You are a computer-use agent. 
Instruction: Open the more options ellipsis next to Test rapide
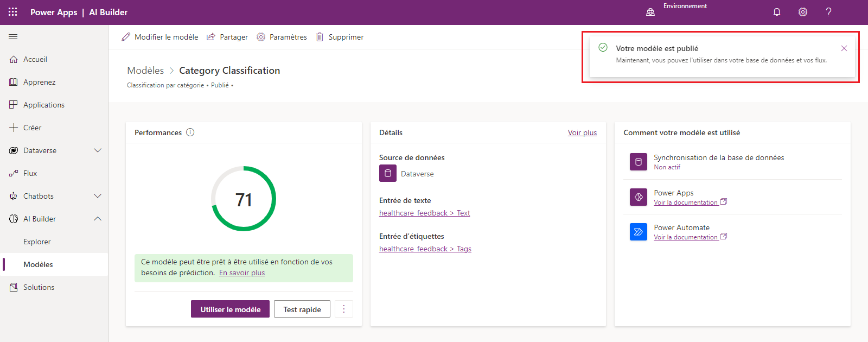344,309
